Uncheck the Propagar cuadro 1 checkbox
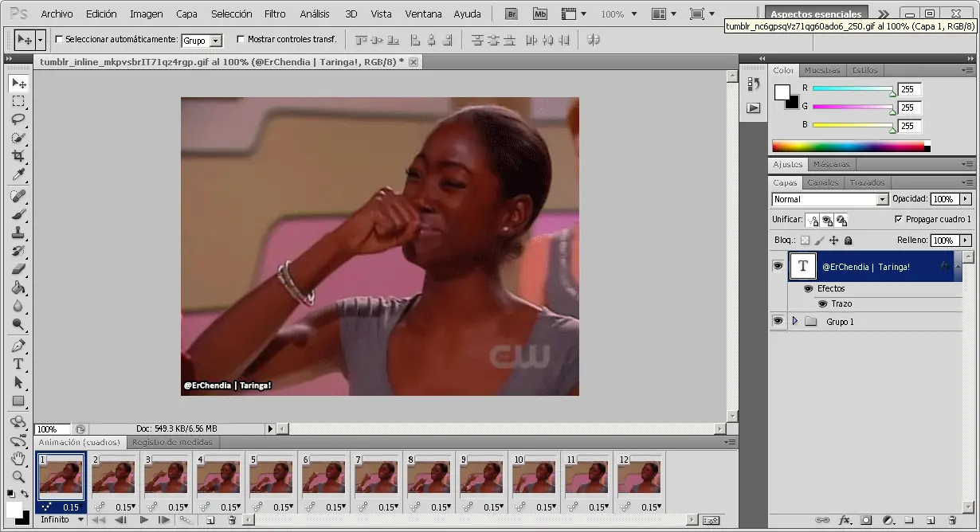 point(899,219)
